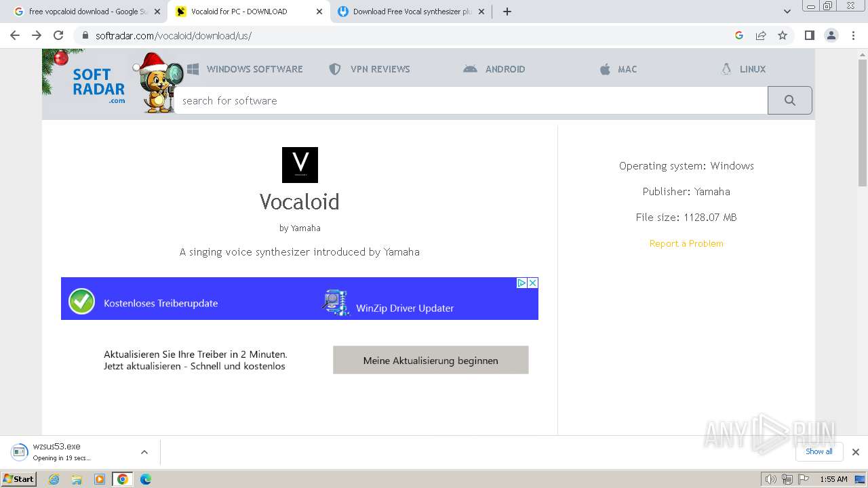Click the Google icon in address bar
Image resolution: width=868 pixels, height=488 pixels.
pos(739,35)
